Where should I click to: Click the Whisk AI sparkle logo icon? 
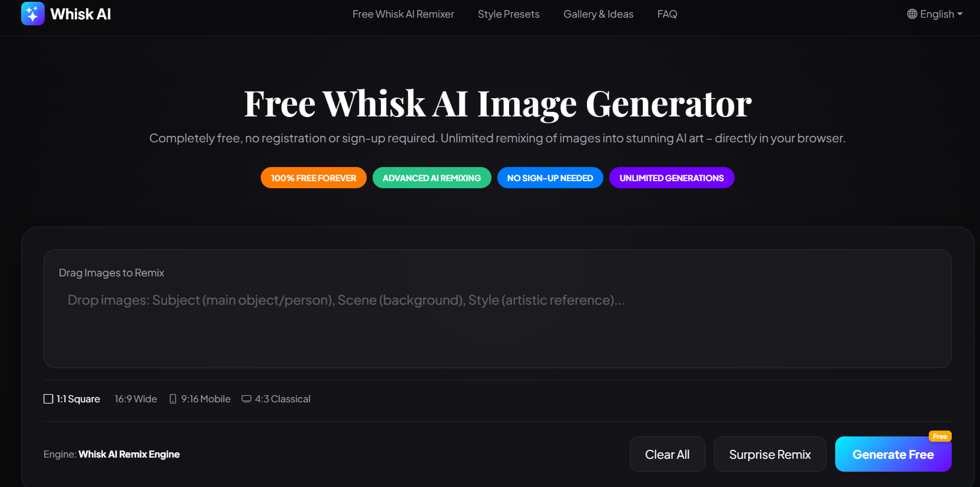[32, 14]
